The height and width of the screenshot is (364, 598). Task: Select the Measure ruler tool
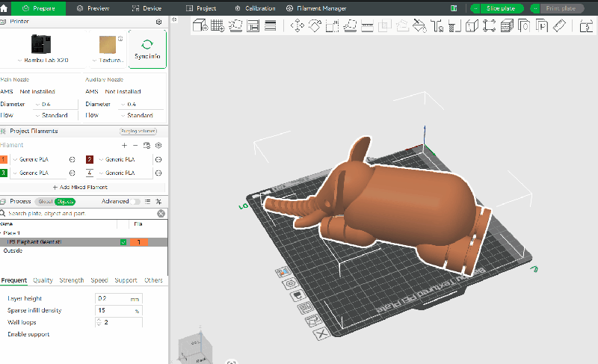559,26
